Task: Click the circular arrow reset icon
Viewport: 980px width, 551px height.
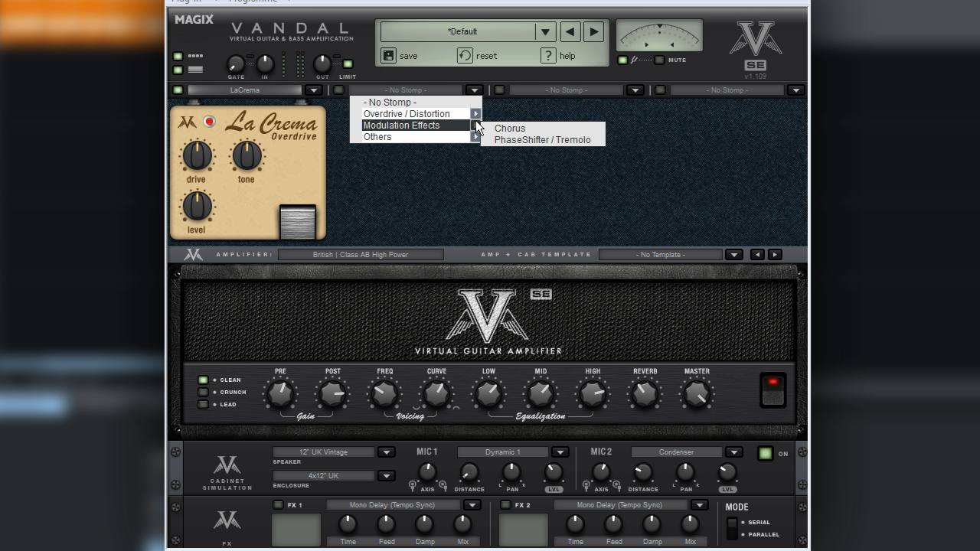Action: [x=465, y=55]
